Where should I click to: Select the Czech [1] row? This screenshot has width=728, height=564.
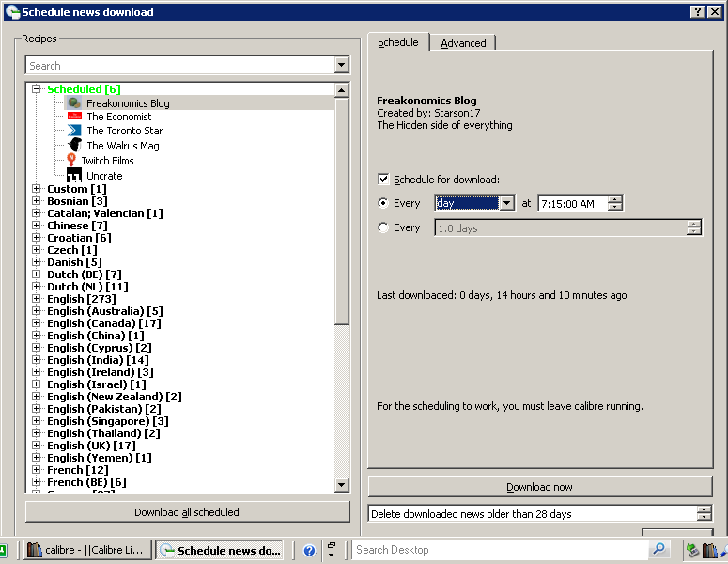[72, 250]
